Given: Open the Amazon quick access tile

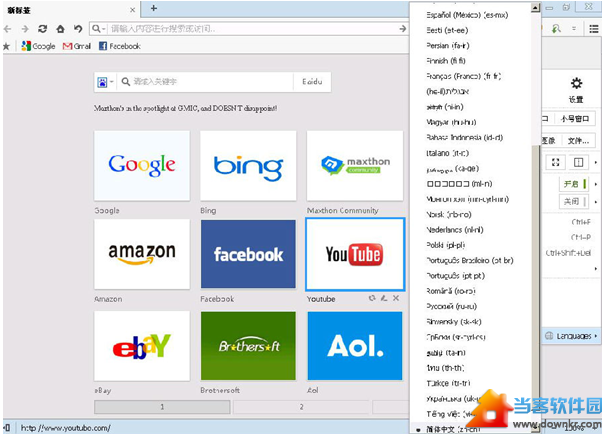Looking at the screenshot, I should (x=142, y=254).
